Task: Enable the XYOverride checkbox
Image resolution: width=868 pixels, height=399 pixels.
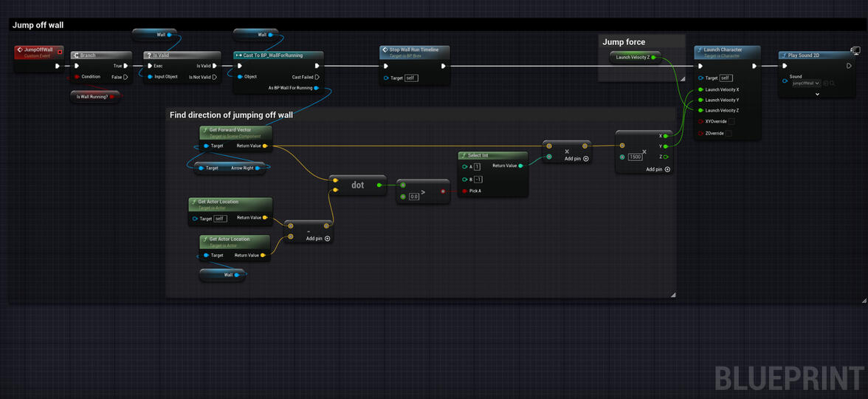Action: tap(731, 121)
